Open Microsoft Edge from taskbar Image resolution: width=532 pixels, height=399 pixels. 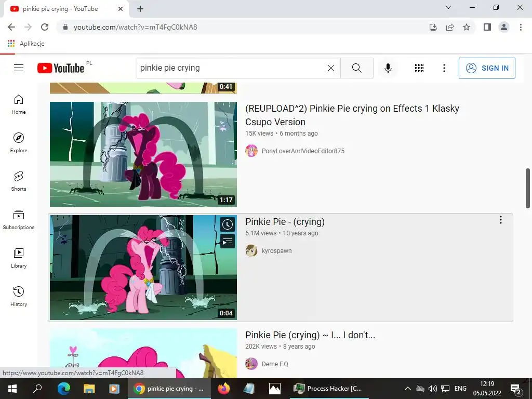pos(63,389)
